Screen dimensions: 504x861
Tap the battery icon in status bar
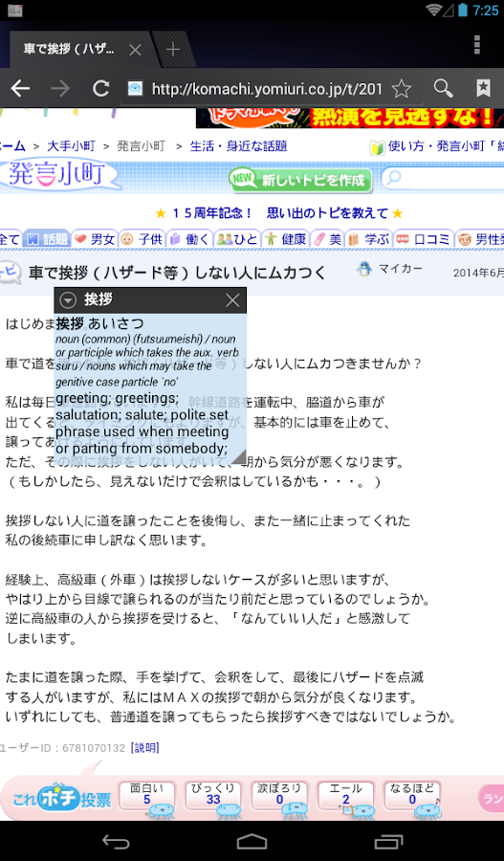[464, 10]
